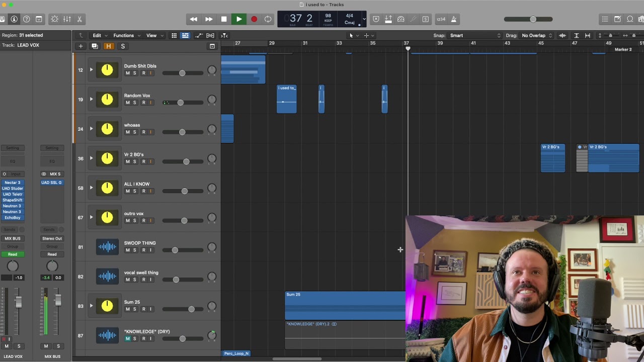Screen dimensions: 644x362
Task: Open the Note Pads icon
Action: coord(617,19)
